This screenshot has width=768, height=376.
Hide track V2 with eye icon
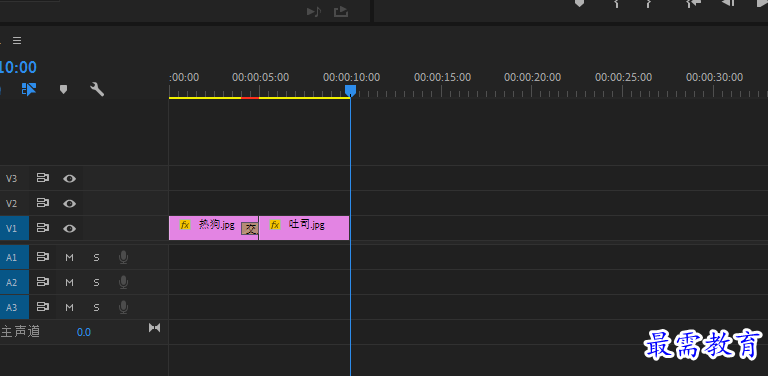70,204
